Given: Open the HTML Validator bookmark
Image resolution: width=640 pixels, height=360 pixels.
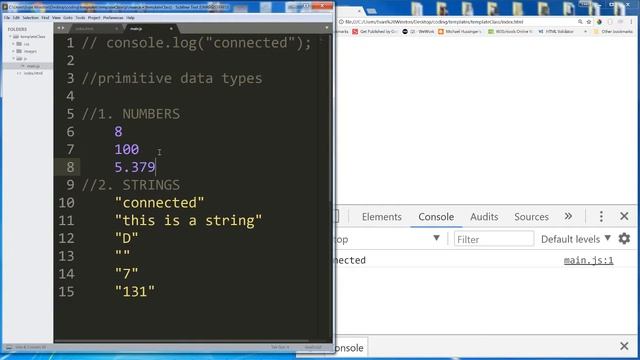Looking at the screenshot, I should 556,31.
